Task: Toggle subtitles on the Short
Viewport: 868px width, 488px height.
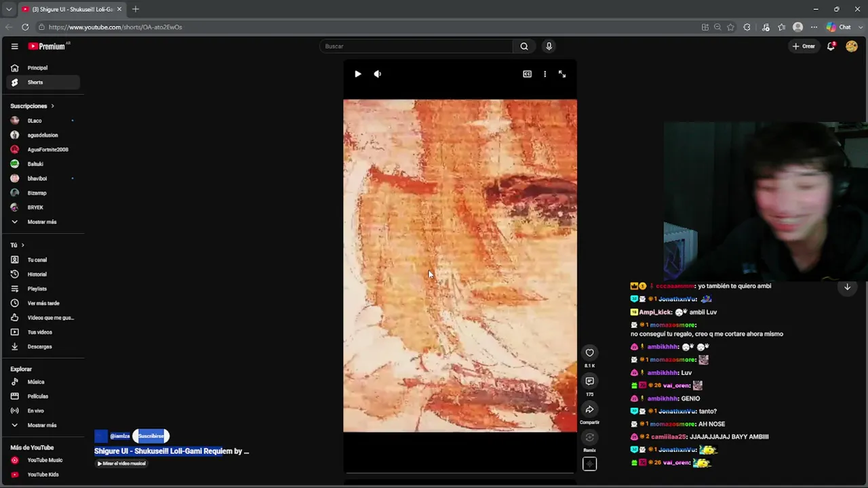Action: click(x=527, y=74)
